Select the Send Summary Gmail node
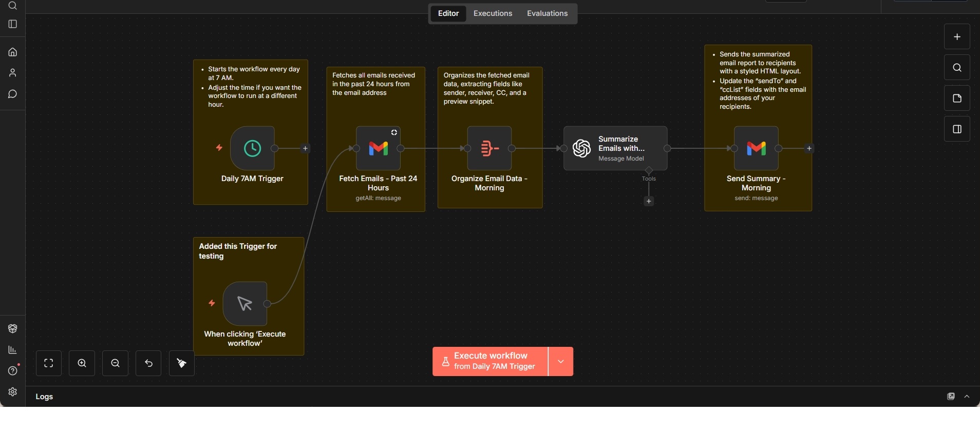This screenshot has width=980, height=432. tap(756, 148)
